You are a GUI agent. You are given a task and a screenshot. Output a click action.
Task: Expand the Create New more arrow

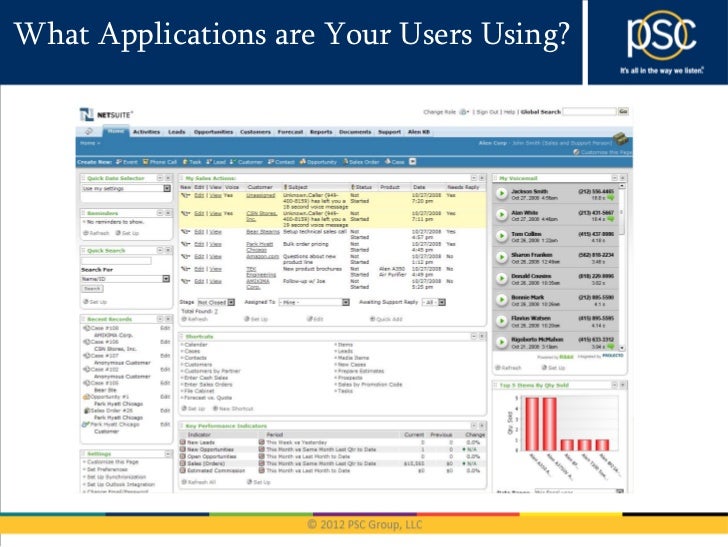pyautogui.click(x=412, y=162)
